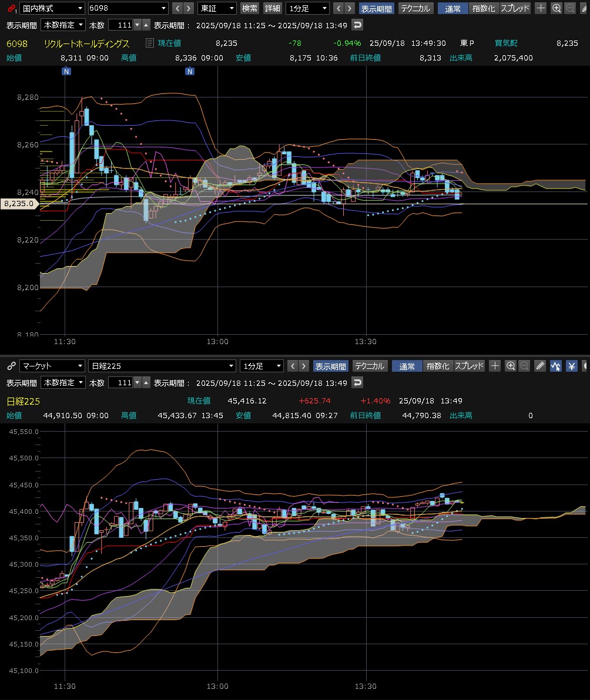
Task: Open the 本数指定 dropdown in Nikkei chart
Action: point(62,382)
